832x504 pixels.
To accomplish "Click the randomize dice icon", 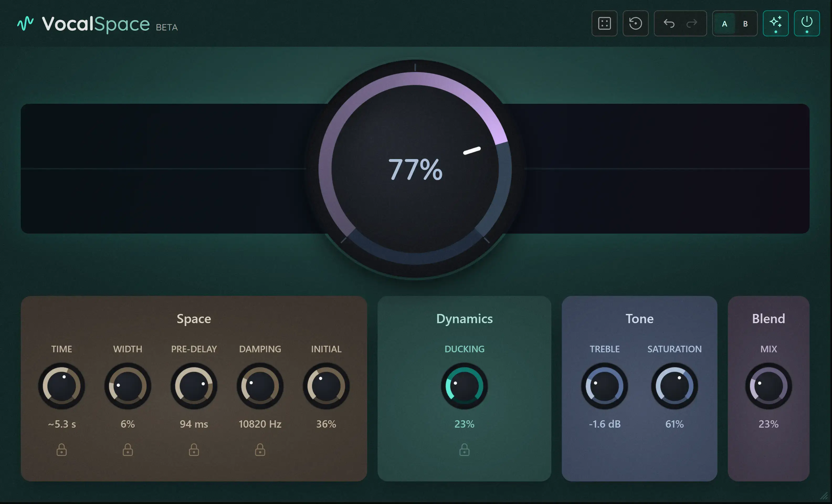I will 604,23.
